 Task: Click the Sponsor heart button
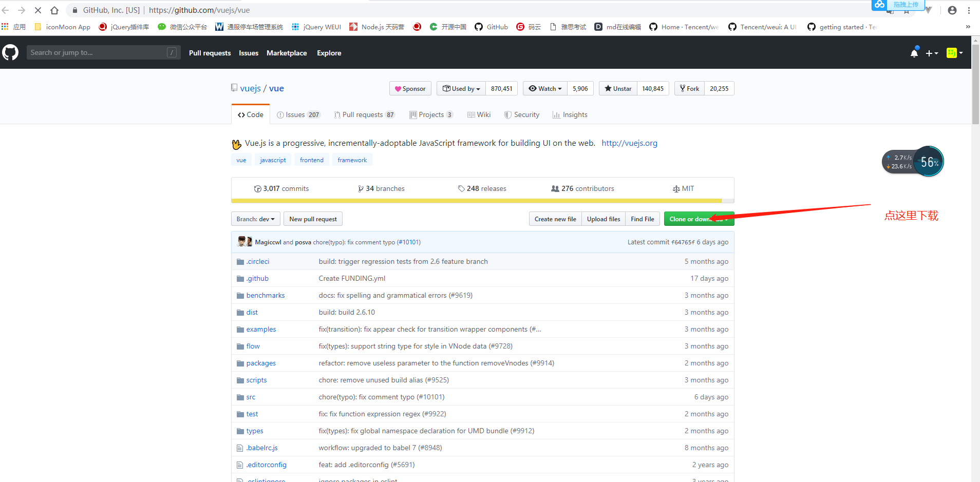coord(410,88)
